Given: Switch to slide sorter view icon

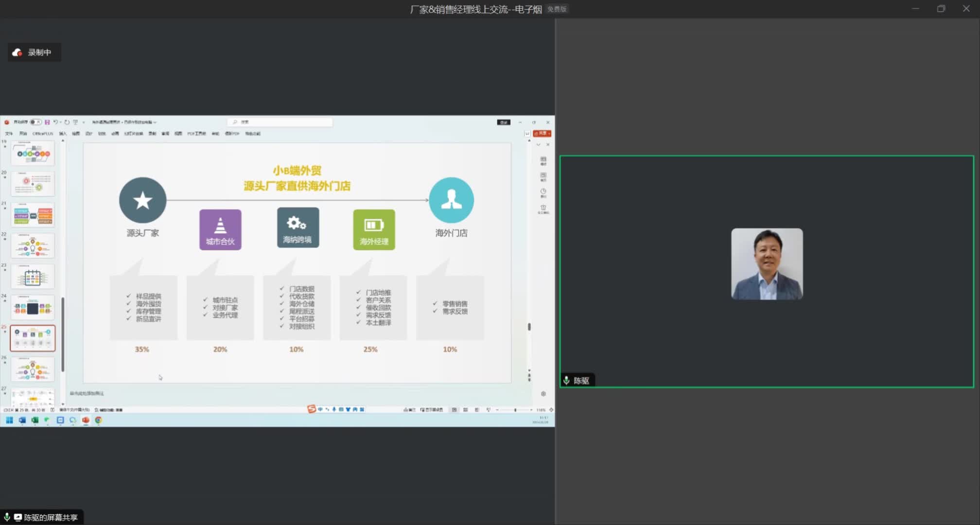Looking at the screenshot, I should tap(465, 410).
